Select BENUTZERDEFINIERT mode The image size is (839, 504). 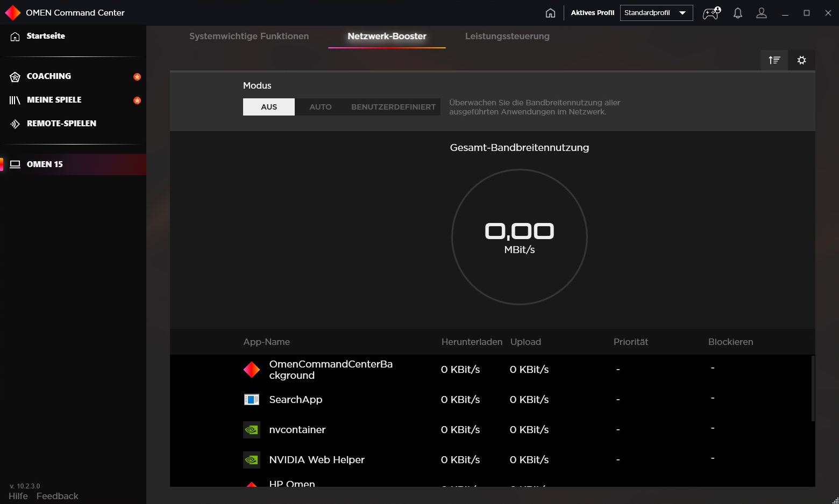click(393, 107)
